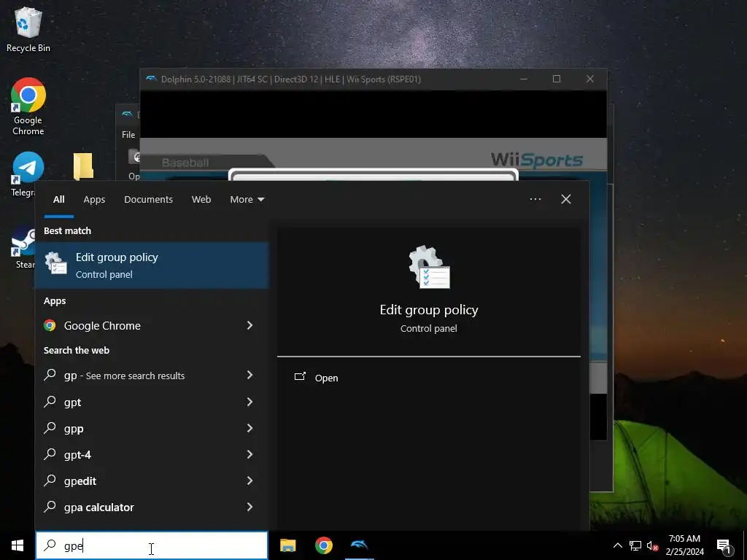The width and height of the screenshot is (747, 560).
Task: Expand the 'gpedit' suggestion chevron
Action: (x=249, y=481)
